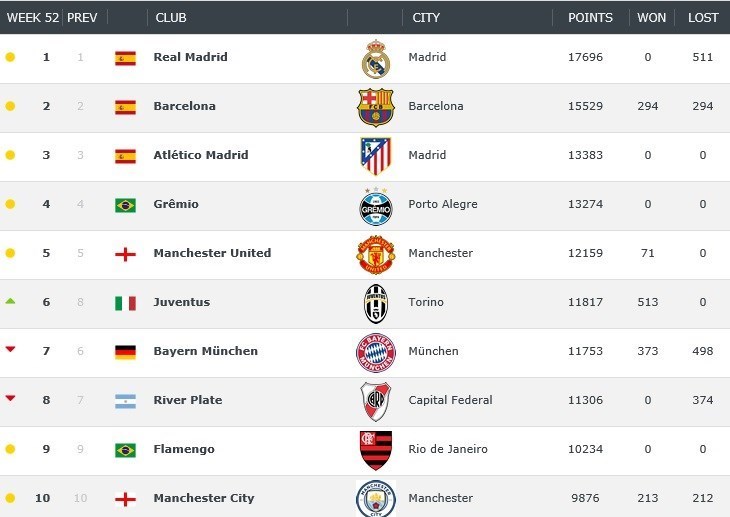Click the Italian flag beside Juventus
Screen dimensions: 730x517
125,303
